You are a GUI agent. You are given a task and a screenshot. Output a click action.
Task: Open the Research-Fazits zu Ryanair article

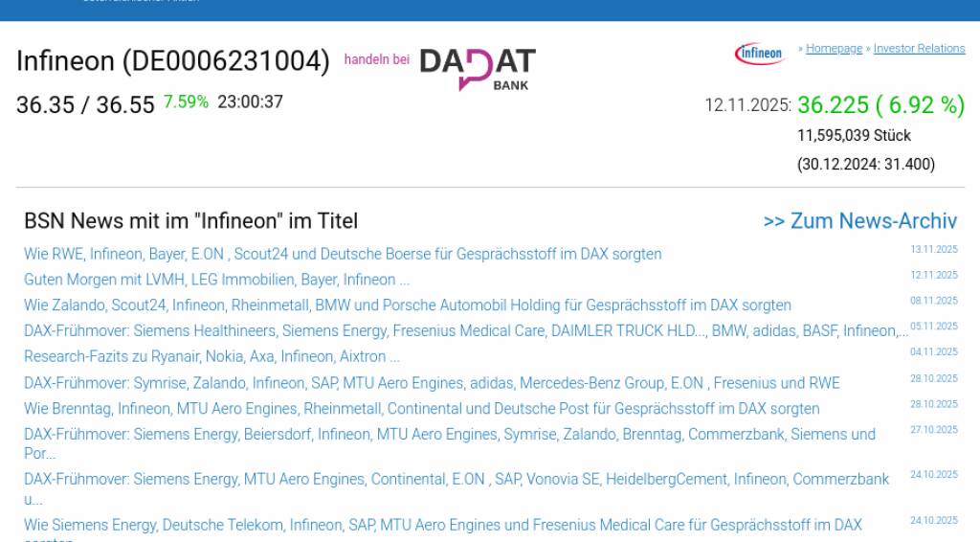point(212,356)
